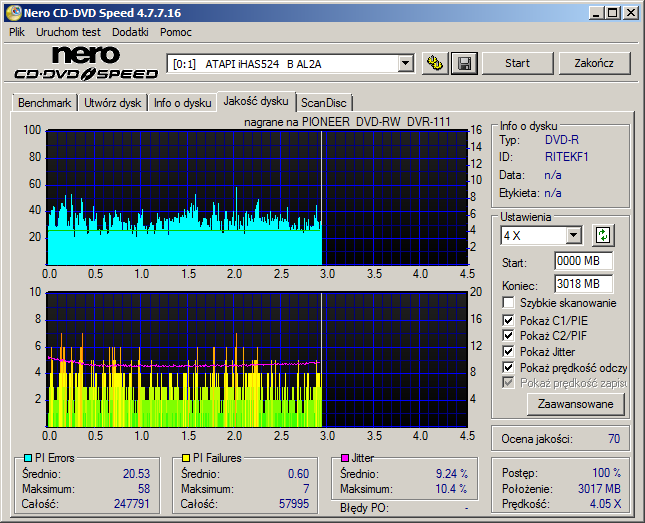Click the Postęp value 100 %
Screen dimensions: 645x523
[606, 473]
